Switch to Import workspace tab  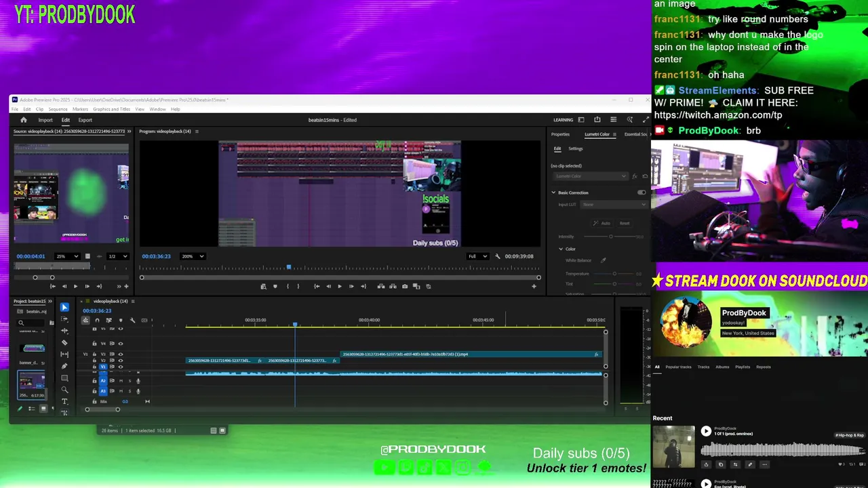coord(45,120)
